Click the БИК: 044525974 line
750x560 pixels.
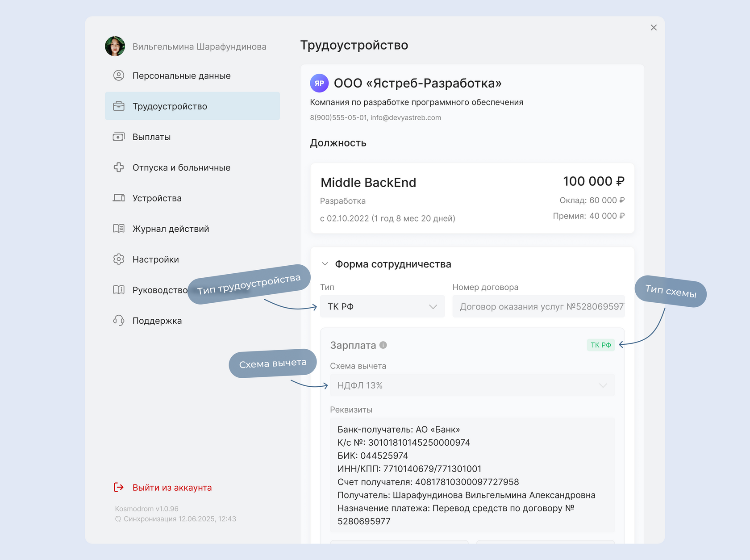[x=373, y=456]
